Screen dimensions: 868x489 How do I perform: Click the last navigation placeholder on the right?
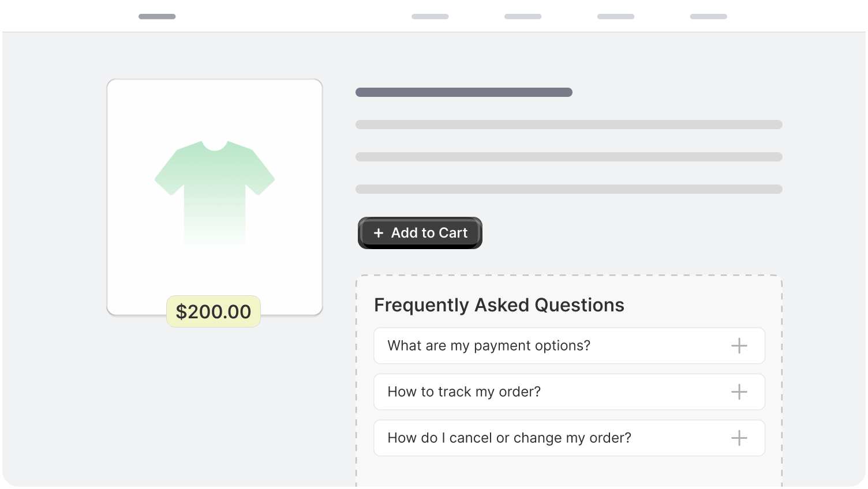[x=708, y=17]
